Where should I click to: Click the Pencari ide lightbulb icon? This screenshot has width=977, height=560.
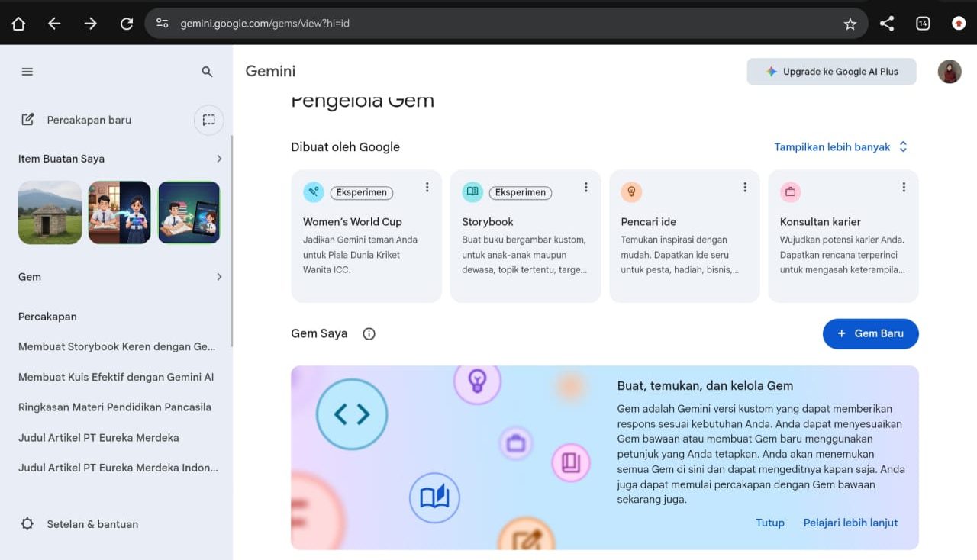coord(631,191)
